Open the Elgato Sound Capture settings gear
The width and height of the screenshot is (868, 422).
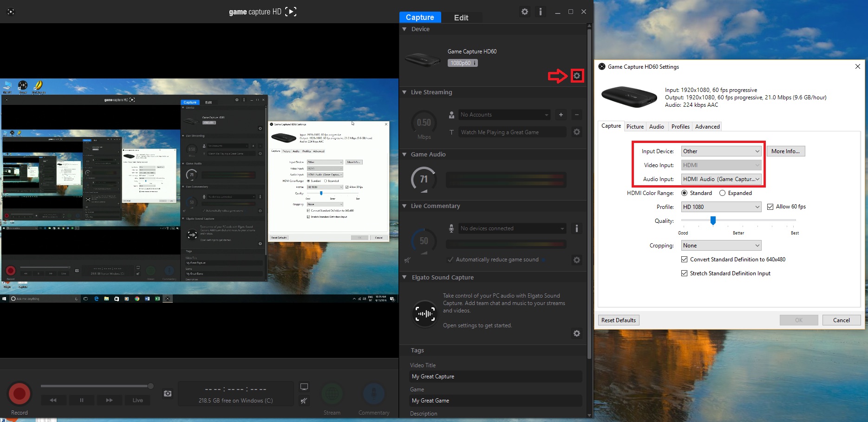click(576, 333)
